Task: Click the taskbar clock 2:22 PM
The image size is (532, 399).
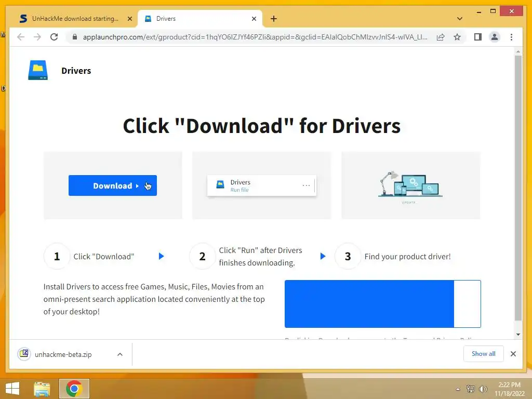Action: pyautogui.click(x=509, y=385)
